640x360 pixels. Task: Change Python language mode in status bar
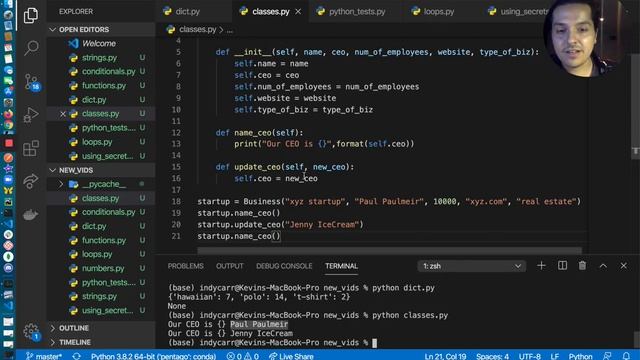pos(580,356)
